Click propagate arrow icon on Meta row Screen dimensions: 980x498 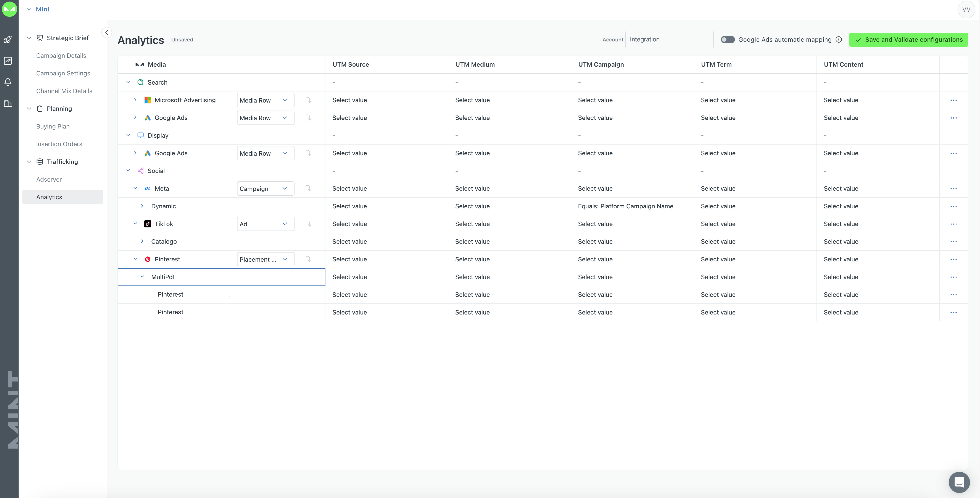308,188
